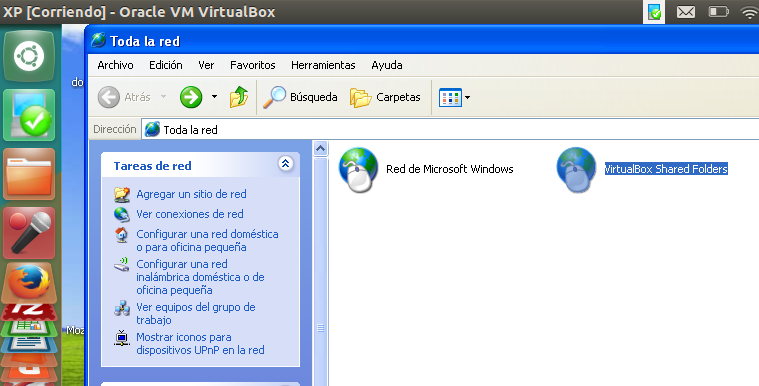759x386 pixels.
Task: Click the wireless network setup icon
Action: [x=122, y=264]
